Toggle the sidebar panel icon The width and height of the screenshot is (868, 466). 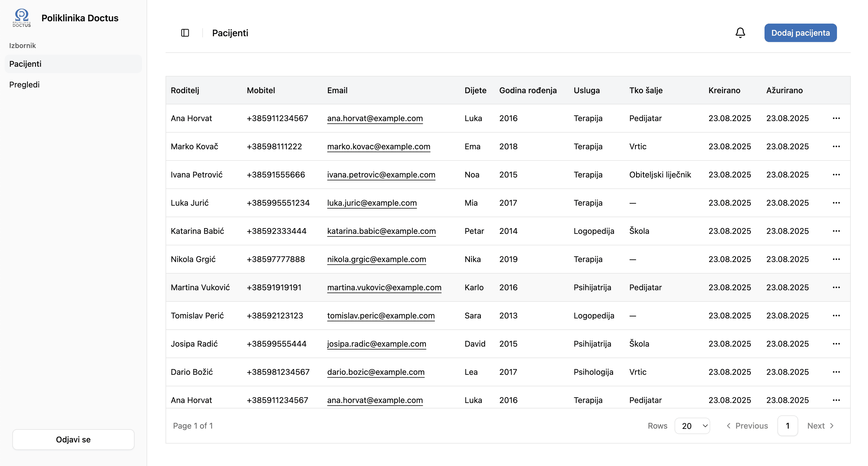[x=185, y=33]
